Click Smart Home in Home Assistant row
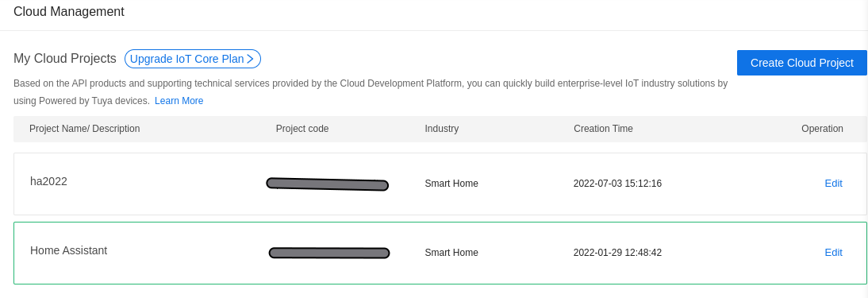 (x=451, y=253)
